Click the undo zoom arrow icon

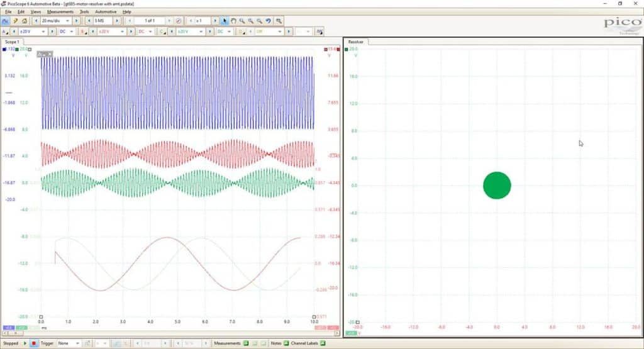tap(268, 21)
